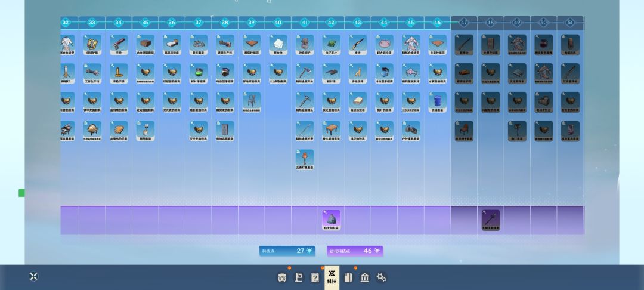Choose the antique floor lamp under level 41
This screenshot has height=290, width=644.
click(305, 160)
